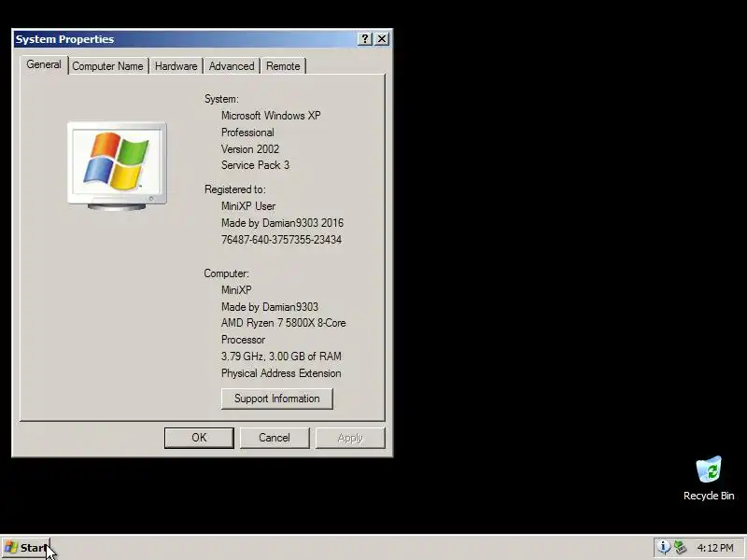Click the Support Information button
The width and height of the screenshot is (747, 560).
pos(276,399)
